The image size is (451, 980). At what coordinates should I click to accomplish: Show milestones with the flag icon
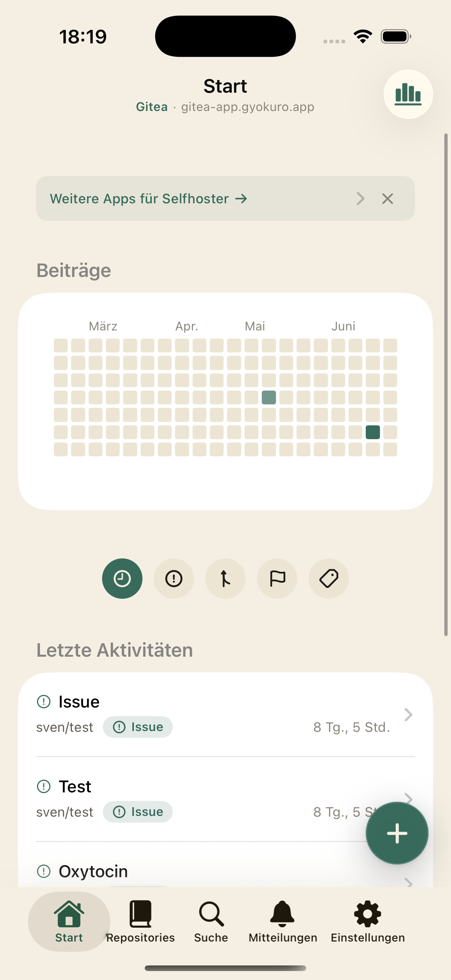pyautogui.click(x=277, y=578)
